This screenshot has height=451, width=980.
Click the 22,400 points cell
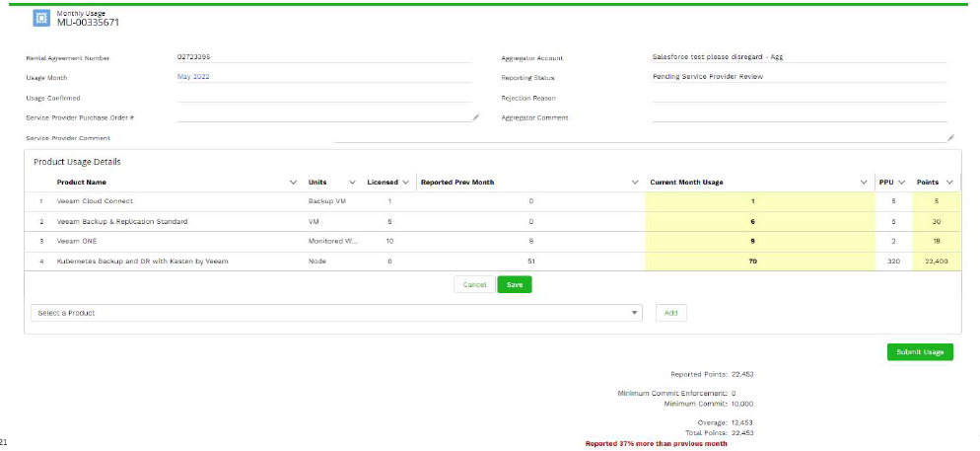click(x=937, y=261)
